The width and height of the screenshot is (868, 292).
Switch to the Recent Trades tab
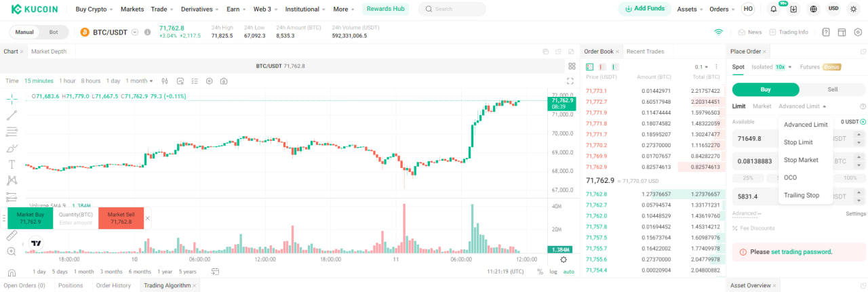[x=645, y=51]
